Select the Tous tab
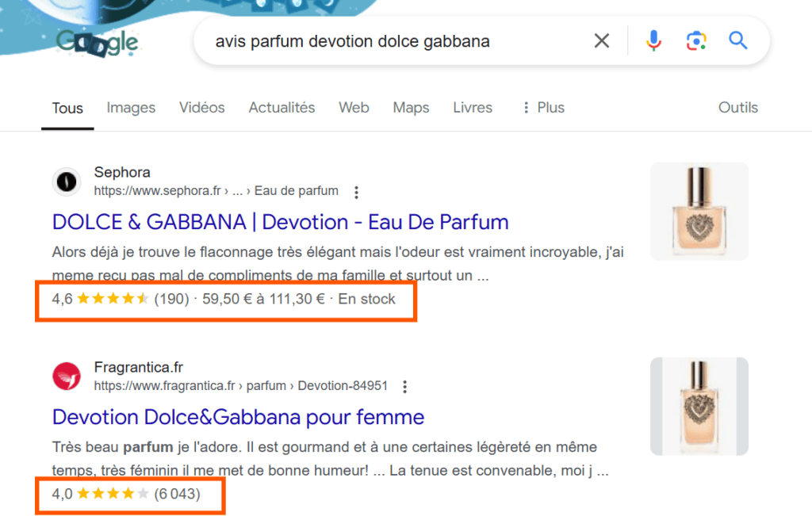 tap(67, 108)
